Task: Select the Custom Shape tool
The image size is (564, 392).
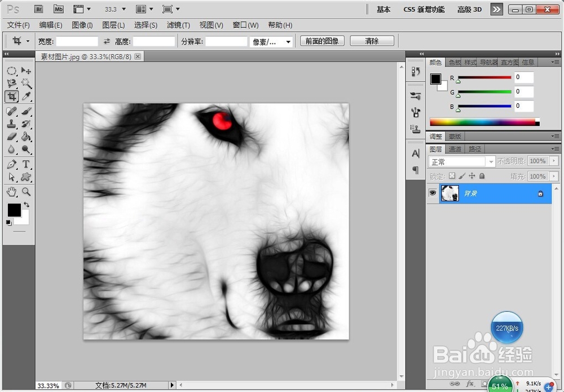Action: (x=26, y=177)
